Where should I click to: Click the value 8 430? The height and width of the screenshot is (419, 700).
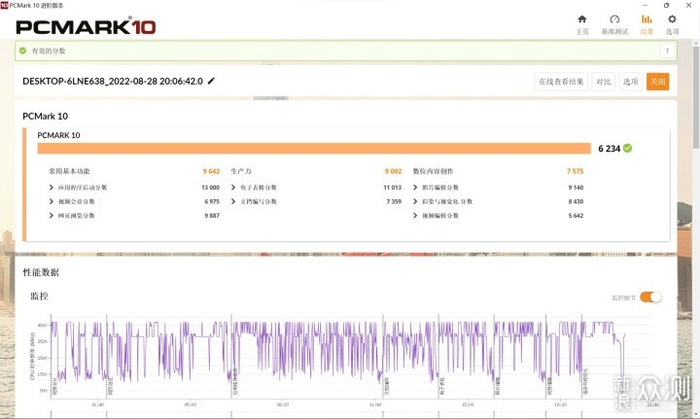(x=576, y=201)
